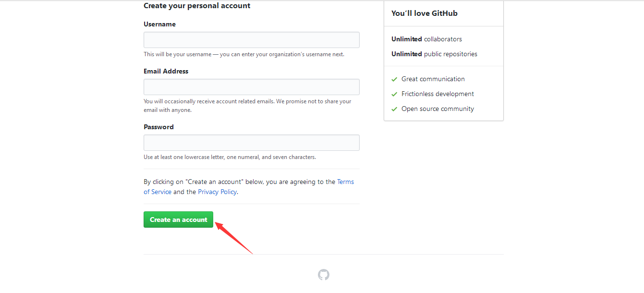This screenshot has width=644, height=293.
Task: Click the Email Address field label
Action: tap(166, 71)
